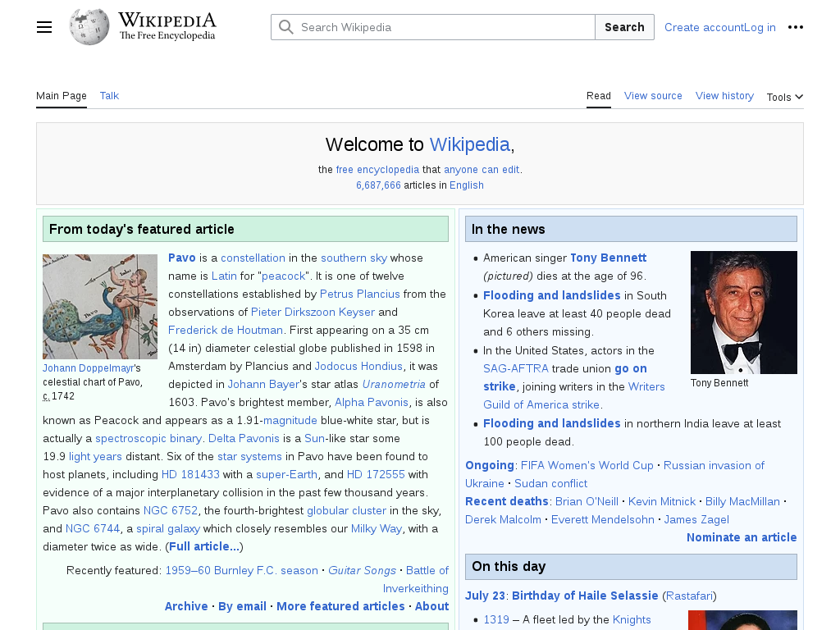This screenshot has height=630, width=840.
Task: Open the Create account link
Action: click(703, 27)
